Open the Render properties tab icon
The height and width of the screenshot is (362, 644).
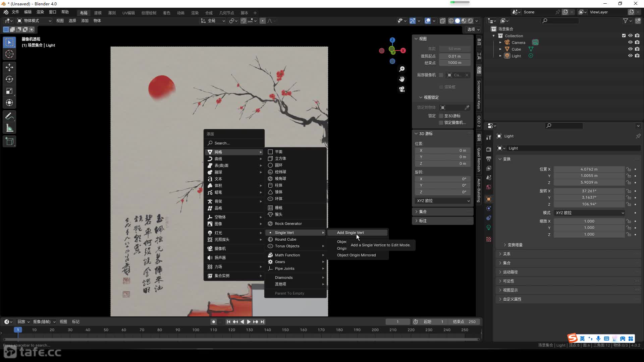(489, 149)
